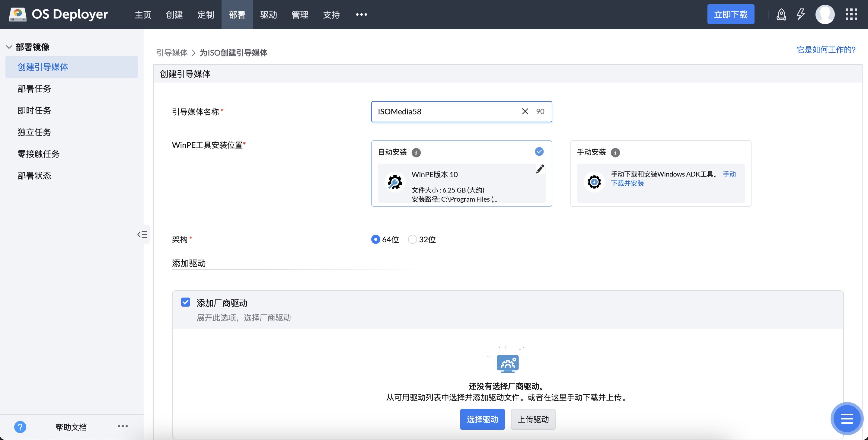
Task: Edit WinPE version with pencil icon
Action: tap(540, 169)
